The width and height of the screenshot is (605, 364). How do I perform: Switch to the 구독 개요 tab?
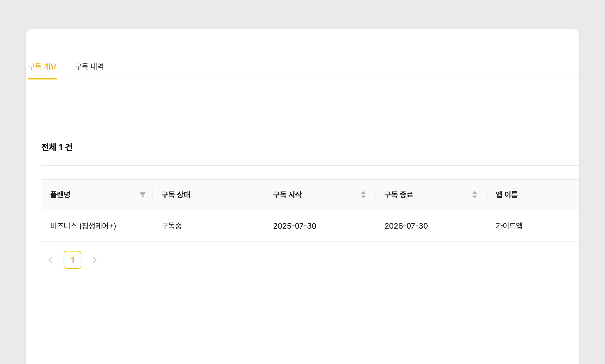(x=42, y=66)
